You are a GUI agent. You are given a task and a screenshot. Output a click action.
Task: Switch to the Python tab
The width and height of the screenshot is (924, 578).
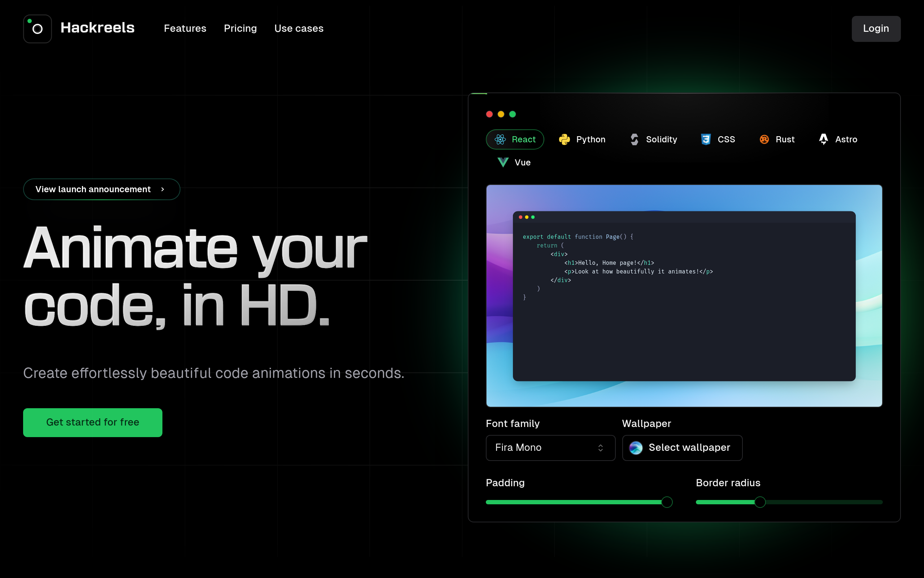click(x=582, y=139)
